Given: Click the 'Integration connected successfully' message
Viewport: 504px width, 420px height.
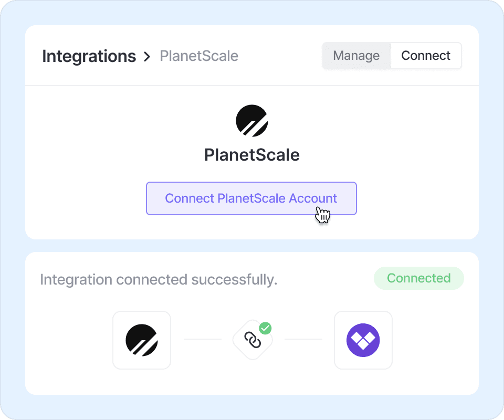Looking at the screenshot, I should point(159,280).
